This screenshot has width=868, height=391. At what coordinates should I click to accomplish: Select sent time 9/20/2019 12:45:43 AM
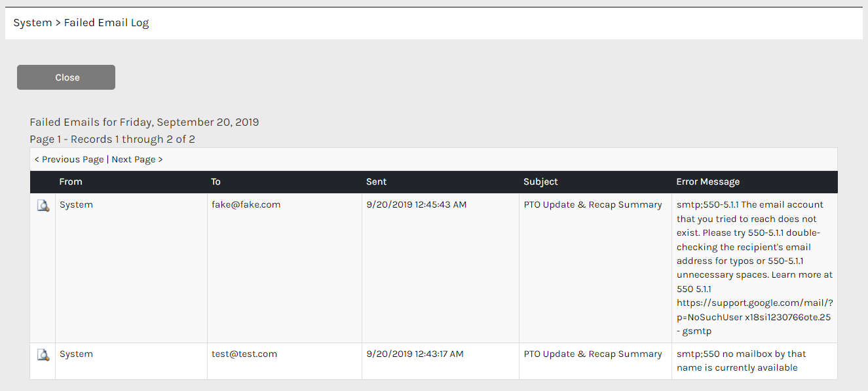point(417,204)
